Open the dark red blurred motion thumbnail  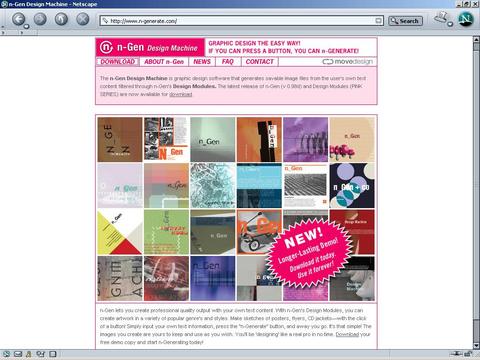point(166,278)
